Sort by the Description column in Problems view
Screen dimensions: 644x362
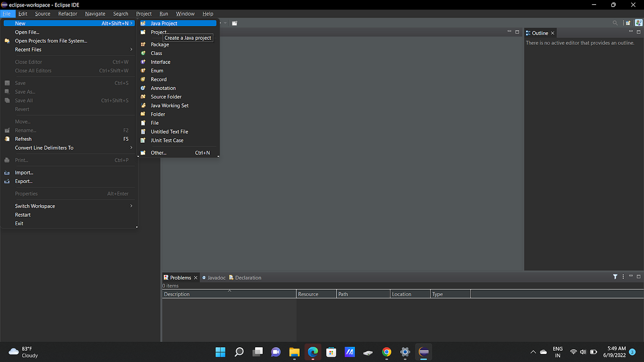coord(229,294)
